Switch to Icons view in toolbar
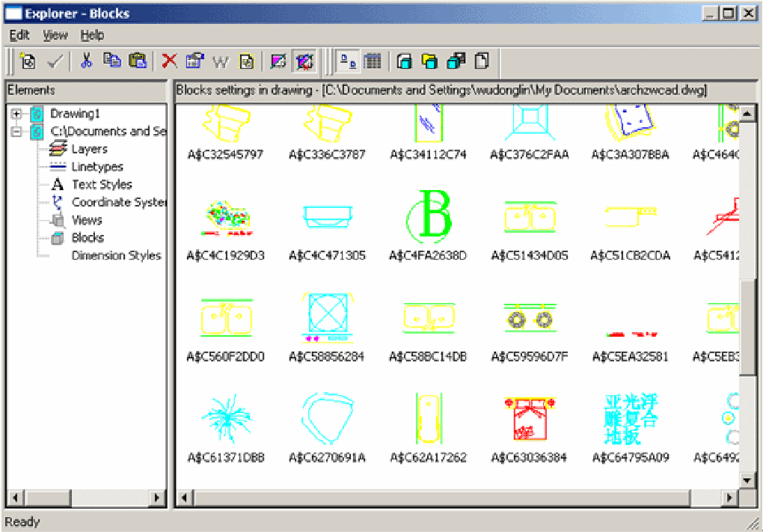763x532 pixels. (348, 61)
